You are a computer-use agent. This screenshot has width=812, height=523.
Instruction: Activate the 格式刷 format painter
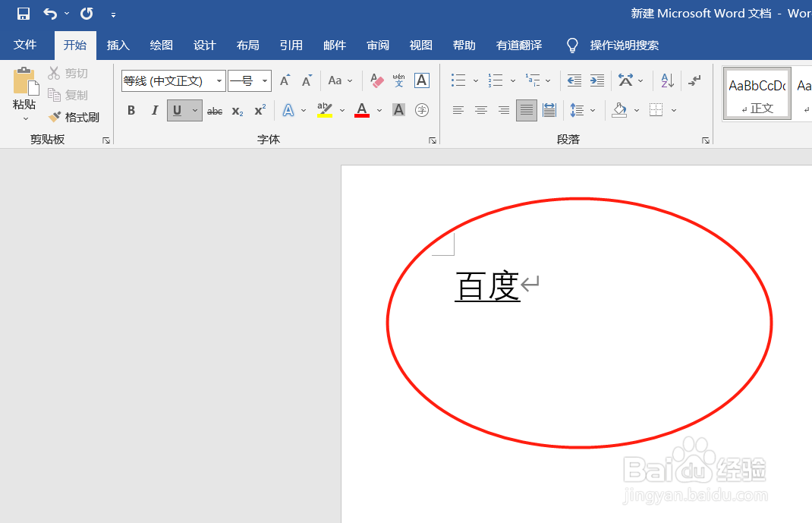click(74, 117)
